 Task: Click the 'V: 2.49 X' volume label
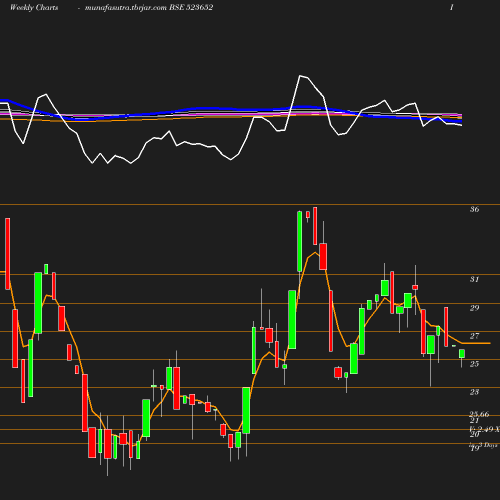click(485, 429)
